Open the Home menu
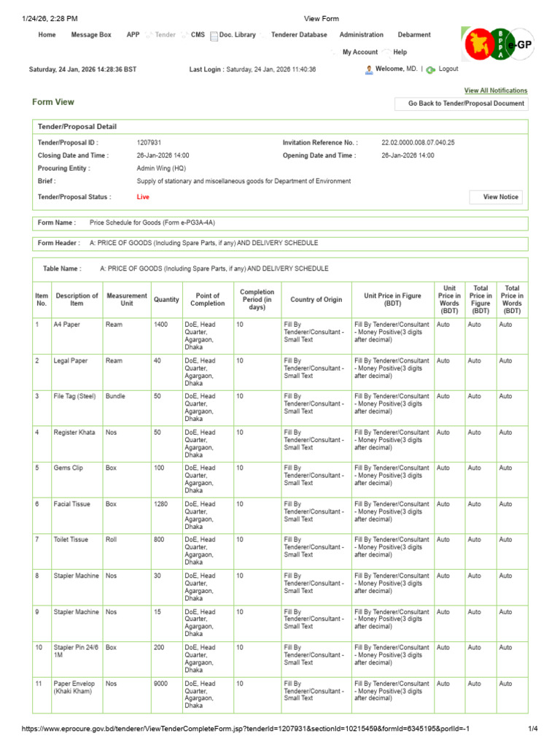560x747 pixels. (47, 35)
